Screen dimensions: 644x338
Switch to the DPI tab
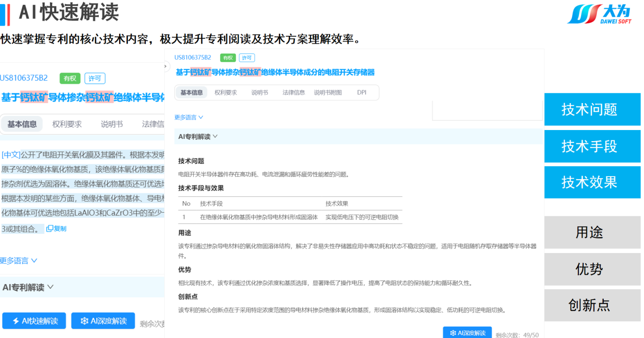362,92
